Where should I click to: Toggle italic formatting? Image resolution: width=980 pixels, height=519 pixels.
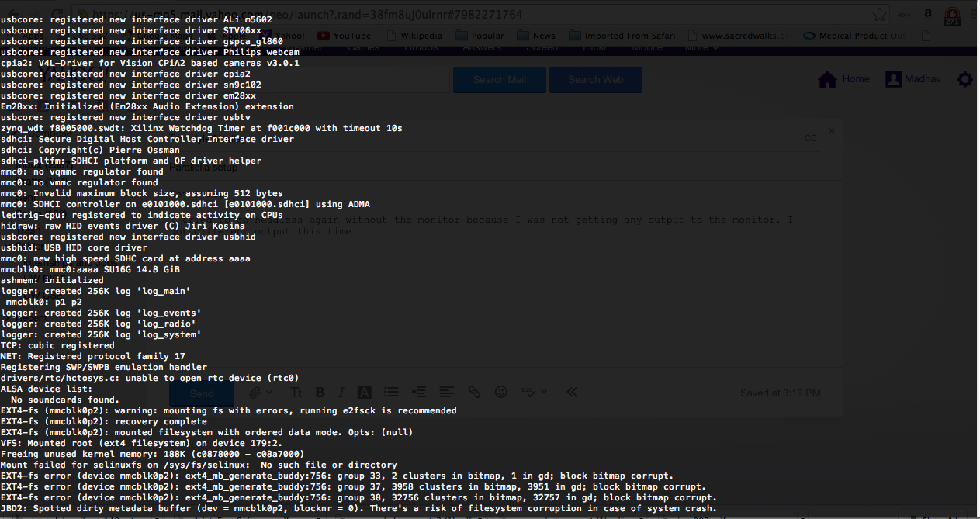click(341, 392)
